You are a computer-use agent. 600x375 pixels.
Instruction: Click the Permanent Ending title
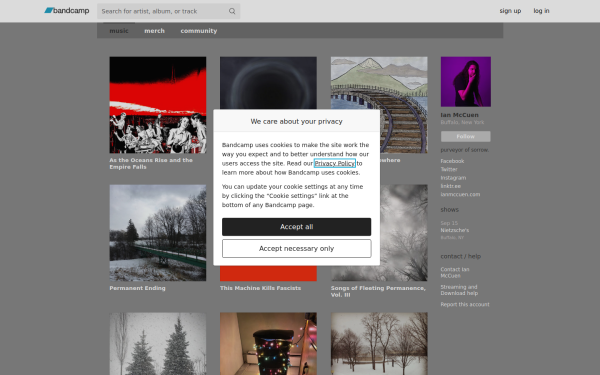click(x=137, y=288)
